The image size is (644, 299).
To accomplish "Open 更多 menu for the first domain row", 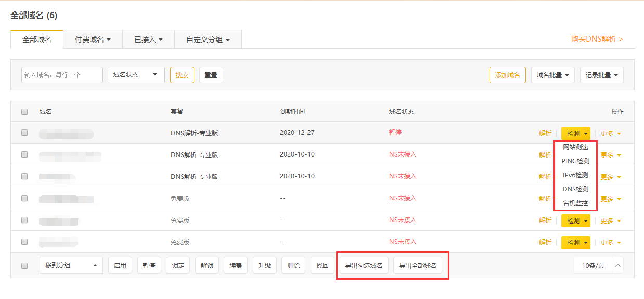I will [611, 133].
